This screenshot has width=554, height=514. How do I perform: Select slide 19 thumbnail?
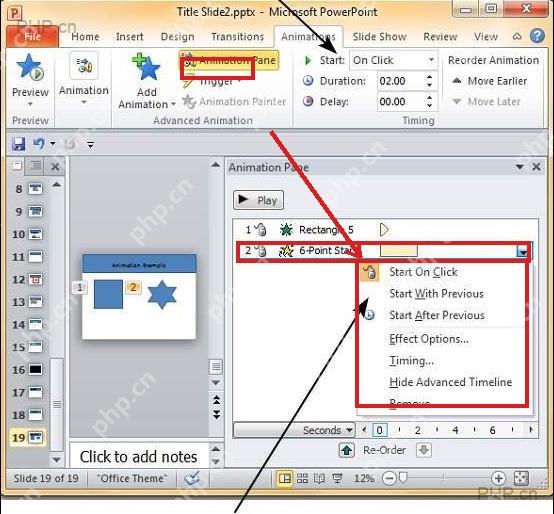click(35, 438)
